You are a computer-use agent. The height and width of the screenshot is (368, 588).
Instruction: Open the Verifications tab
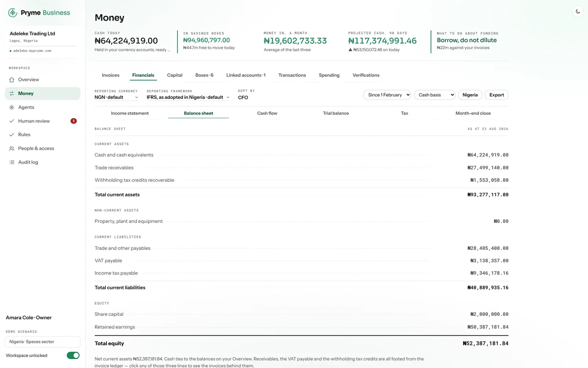pyautogui.click(x=366, y=75)
